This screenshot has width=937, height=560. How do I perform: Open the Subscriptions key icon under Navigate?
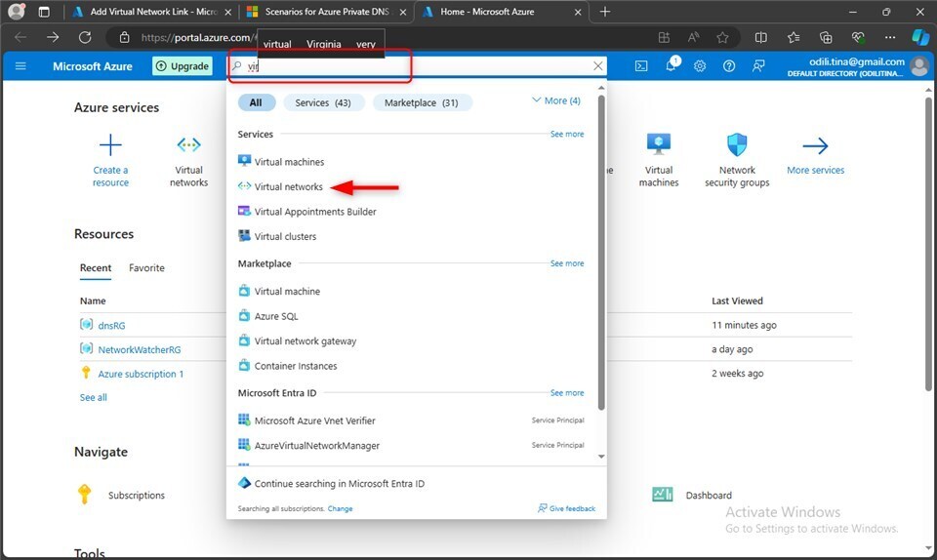(84, 495)
